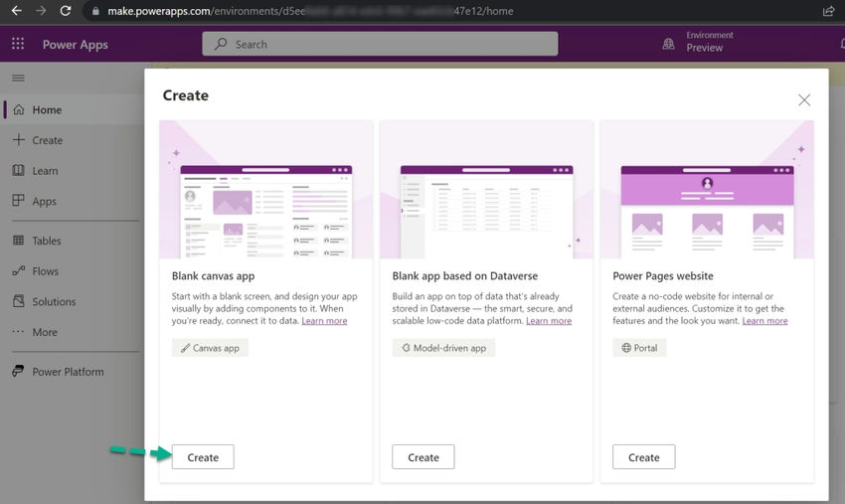Click the environment icon in the header

click(x=668, y=44)
